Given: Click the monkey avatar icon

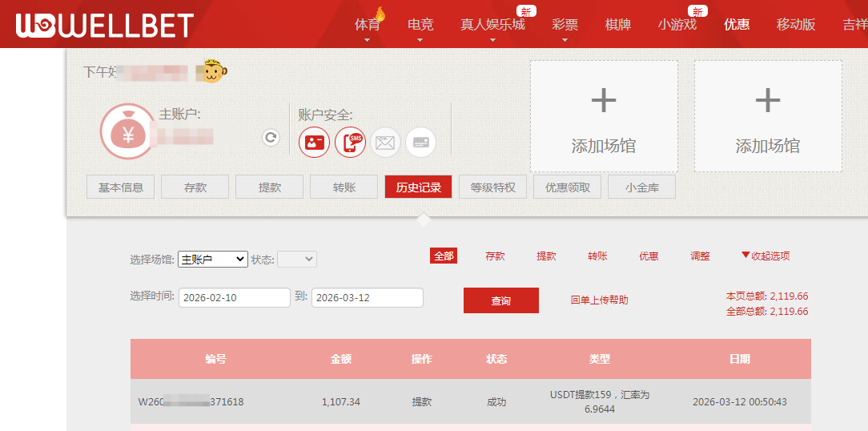Looking at the screenshot, I should 211,72.
